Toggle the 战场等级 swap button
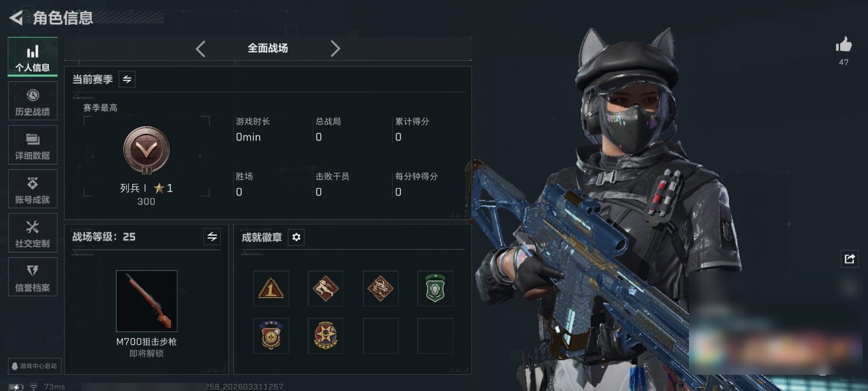868x391 pixels. [212, 237]
